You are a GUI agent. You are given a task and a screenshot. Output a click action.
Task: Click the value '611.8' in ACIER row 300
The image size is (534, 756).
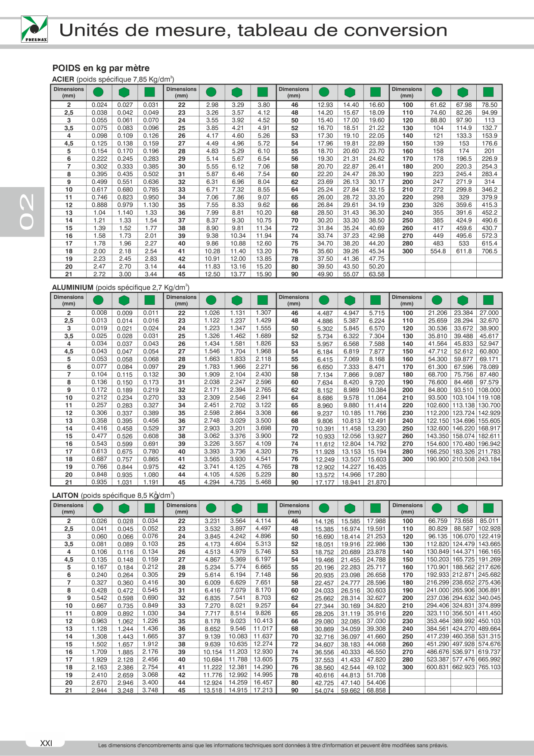(464, 251)
